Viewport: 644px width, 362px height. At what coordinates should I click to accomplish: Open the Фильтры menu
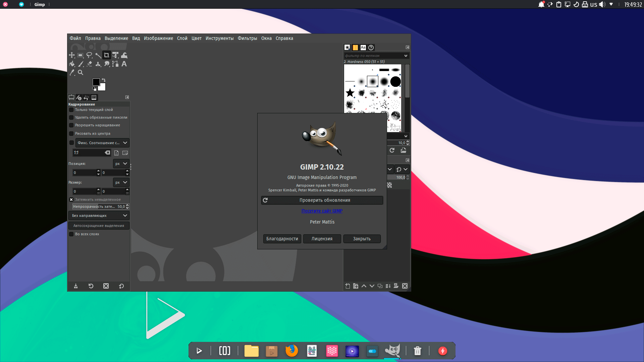pos(247,38)
